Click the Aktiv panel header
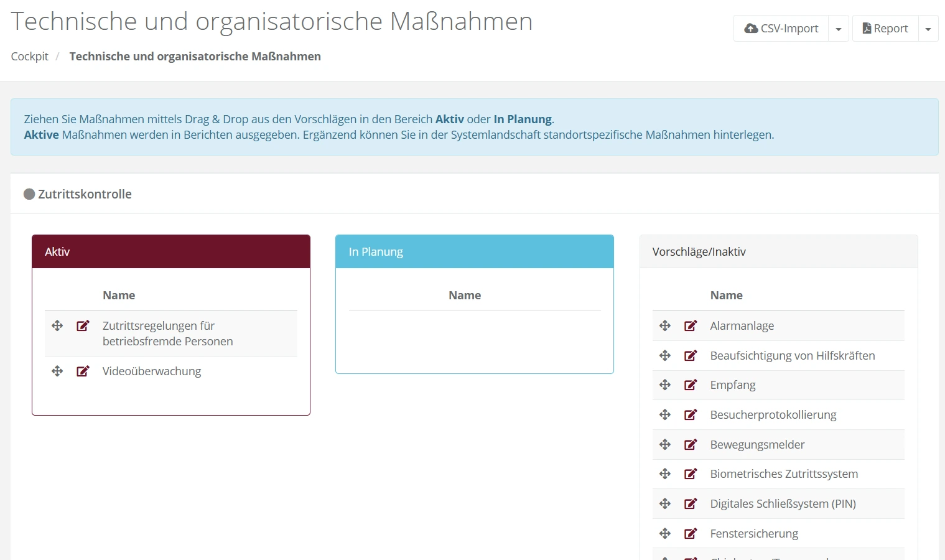 171,252
